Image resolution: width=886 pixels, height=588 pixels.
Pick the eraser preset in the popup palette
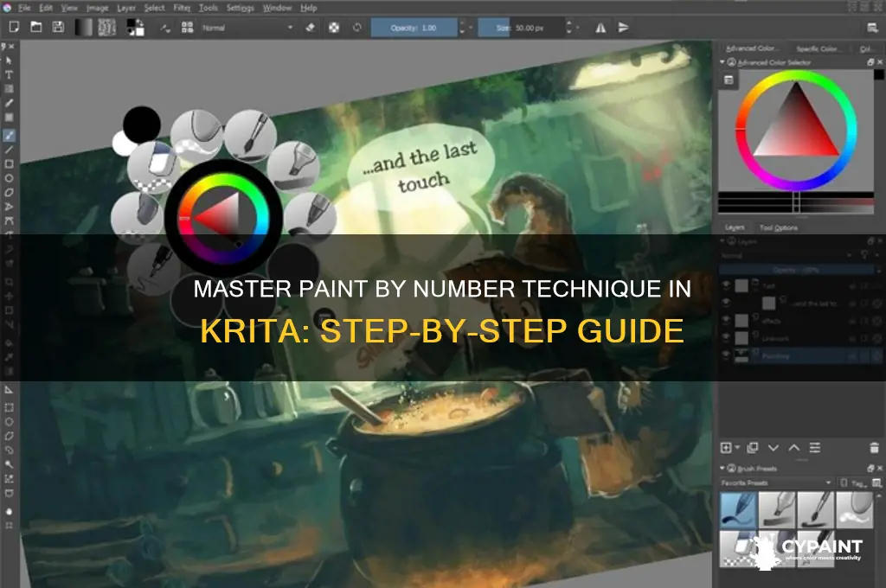coord(154,167)
